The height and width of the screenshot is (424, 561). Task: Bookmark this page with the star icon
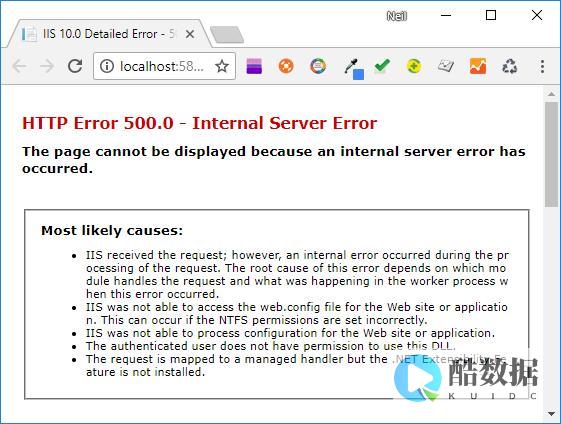pos(222,66)
